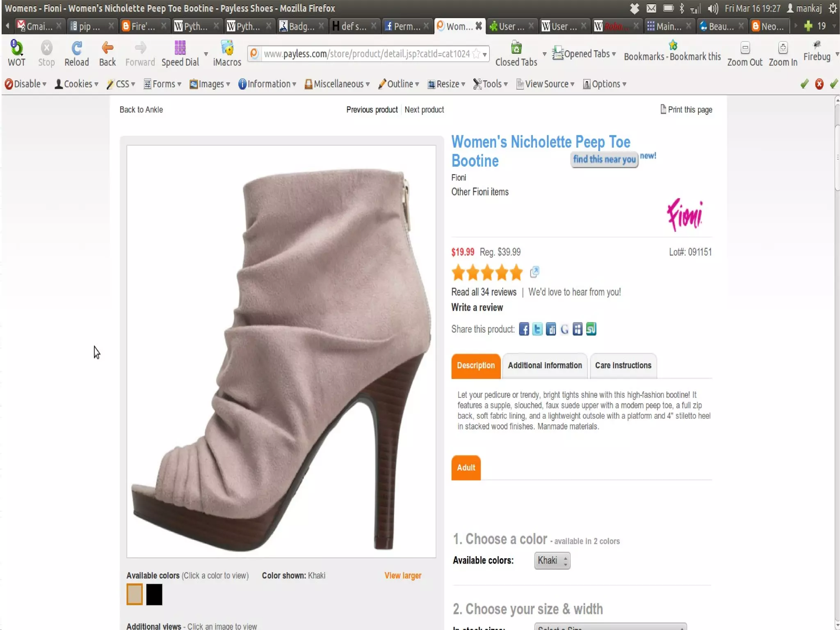Select the Description tab
This screenshot has height=630, width=840.
[x=476, y=365]
